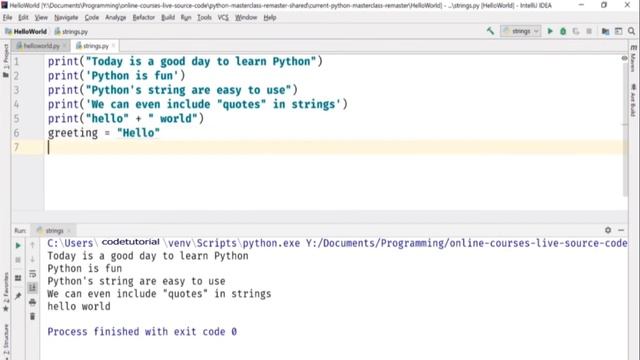Click the "hello world" output line
Screen dimensions: 640x360
tap(79, 306)
